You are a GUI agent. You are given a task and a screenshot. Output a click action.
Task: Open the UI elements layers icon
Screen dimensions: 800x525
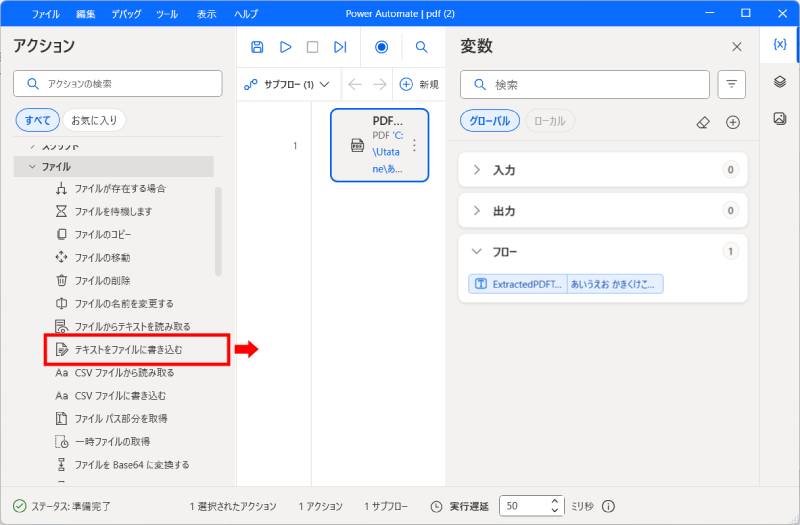tap(780, 82)
